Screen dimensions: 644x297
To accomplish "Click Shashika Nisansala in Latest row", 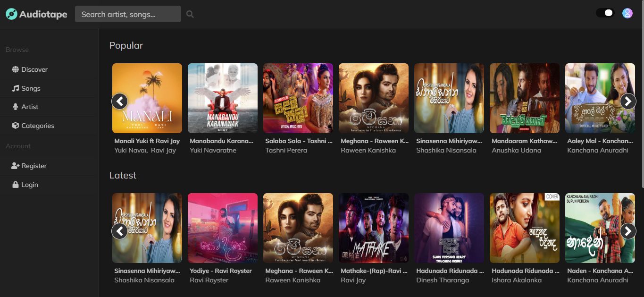I will [144, 280].
